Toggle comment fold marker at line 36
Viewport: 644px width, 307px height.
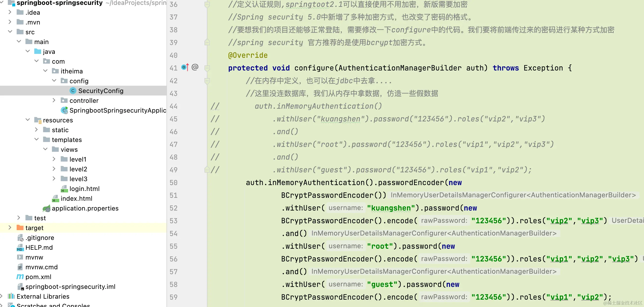[x=207, y=4]
